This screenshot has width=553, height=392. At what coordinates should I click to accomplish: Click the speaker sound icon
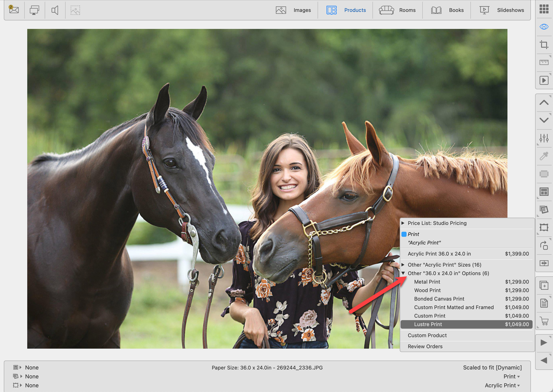pyautogui.click(x=55, y=10)
